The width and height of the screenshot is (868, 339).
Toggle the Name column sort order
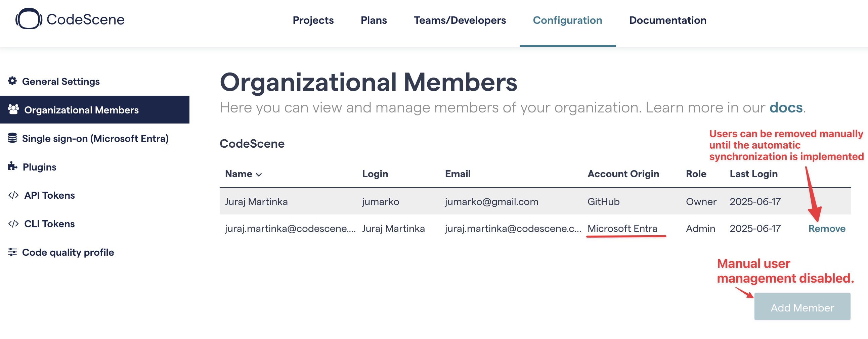coord(243,174)
